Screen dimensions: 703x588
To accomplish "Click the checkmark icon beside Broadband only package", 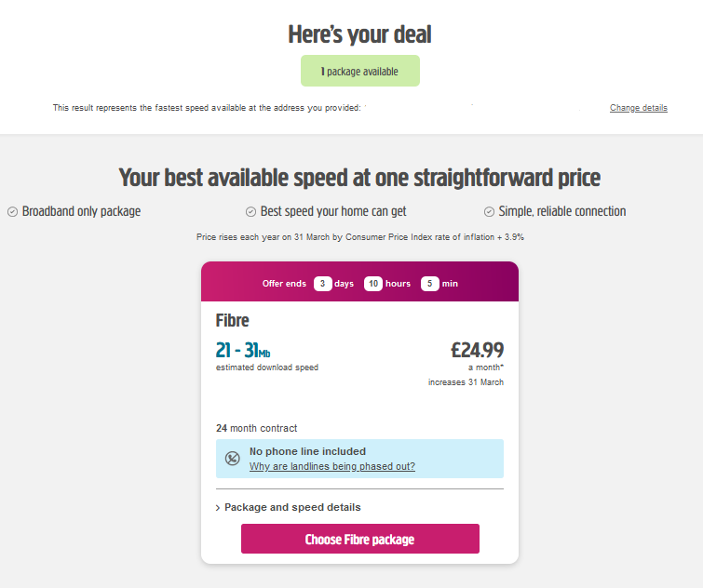I will pos(13,212).
